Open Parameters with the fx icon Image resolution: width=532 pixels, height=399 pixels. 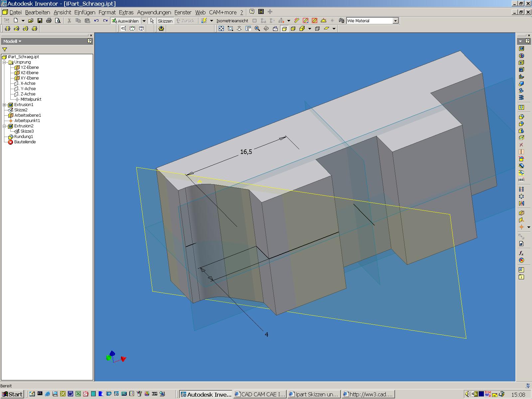[521, 253]
